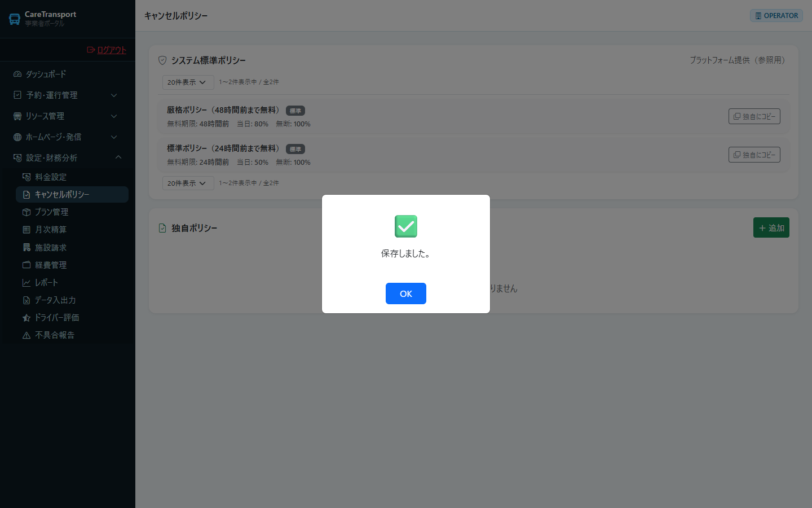Open the top 20件表示 page-size dropdown
The height and width of the screenshot is (508, 812).
pos(188,82)
